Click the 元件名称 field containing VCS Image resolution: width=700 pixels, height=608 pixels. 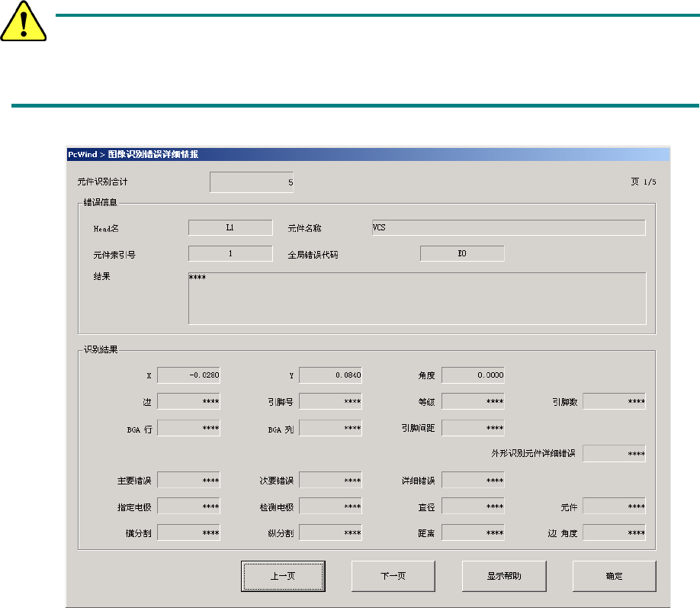click(508, 227)
